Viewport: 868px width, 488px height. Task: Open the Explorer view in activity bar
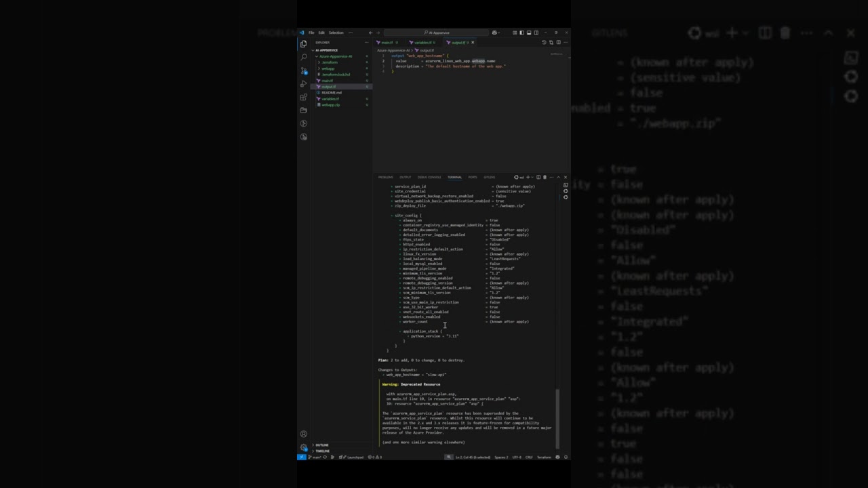(304, 43)
